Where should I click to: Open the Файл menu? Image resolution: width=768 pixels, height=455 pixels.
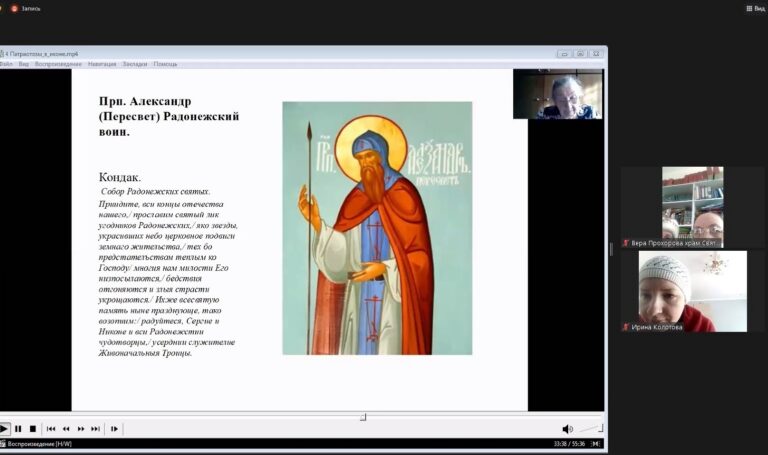coord(6,64)
